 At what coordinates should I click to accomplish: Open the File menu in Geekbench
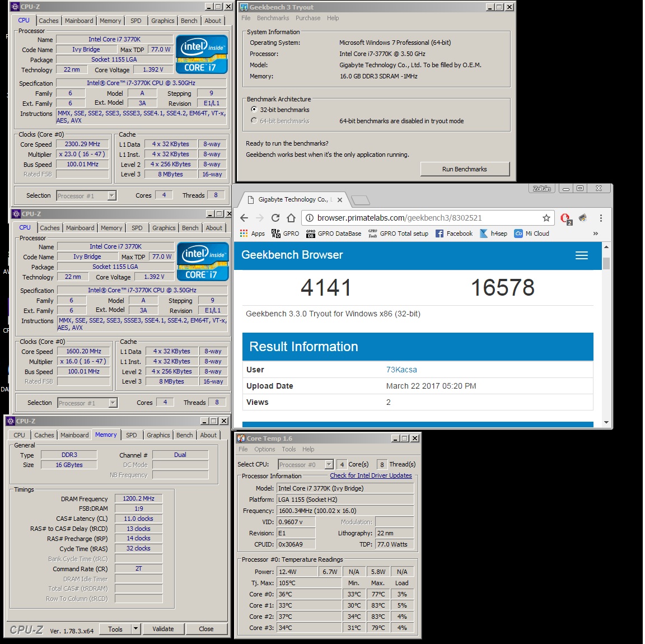pos(246,18)
